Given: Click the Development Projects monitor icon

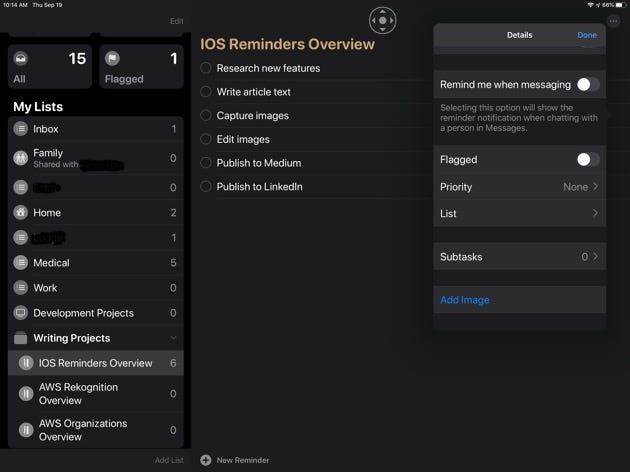Looking at the screenshot, I should 20,313.
